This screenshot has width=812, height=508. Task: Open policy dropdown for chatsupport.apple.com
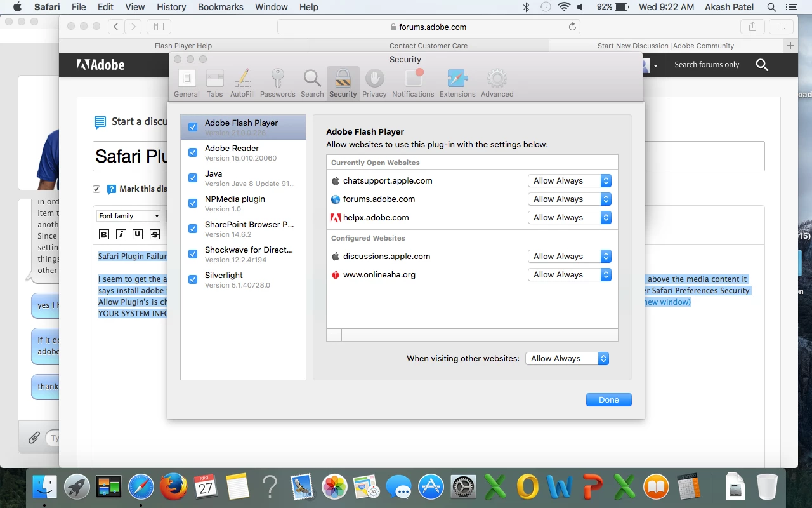pyautogui.click(x=569, y=181)
